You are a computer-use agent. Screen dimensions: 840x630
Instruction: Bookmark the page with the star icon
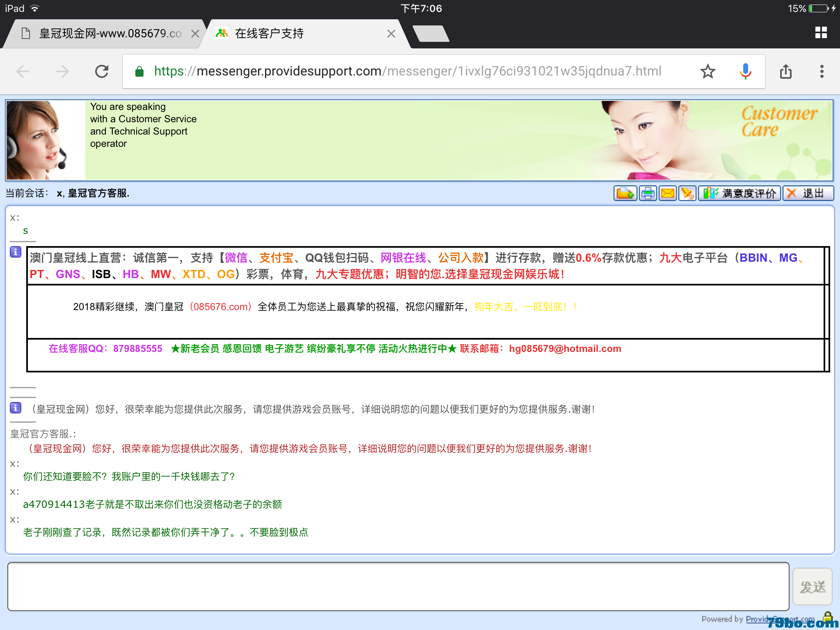point(708,71)
